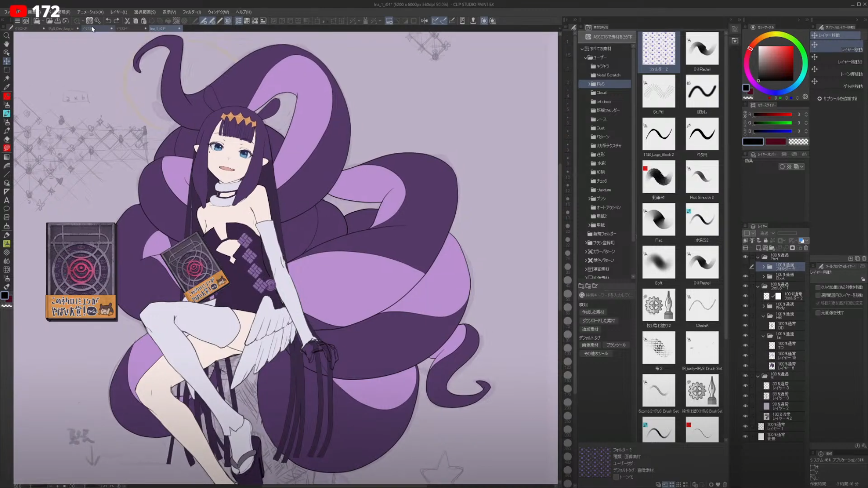This screenshot has width=868, height=488.
Task: Expand the Book layer folder
Action: click(764, 276)
